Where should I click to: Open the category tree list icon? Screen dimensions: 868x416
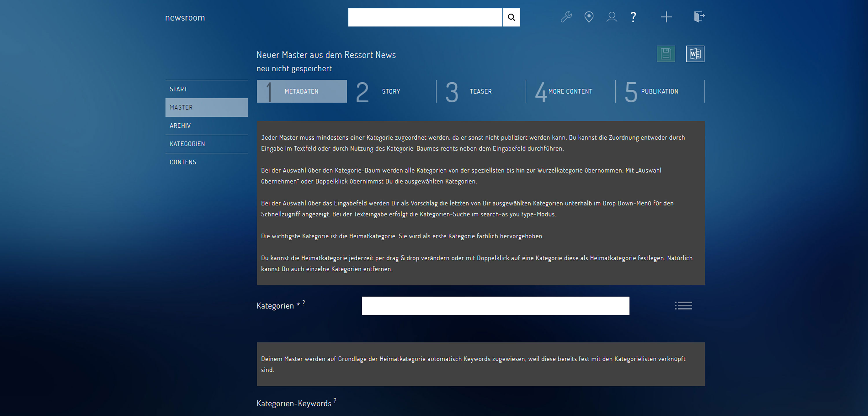click(x=683, y=306)
